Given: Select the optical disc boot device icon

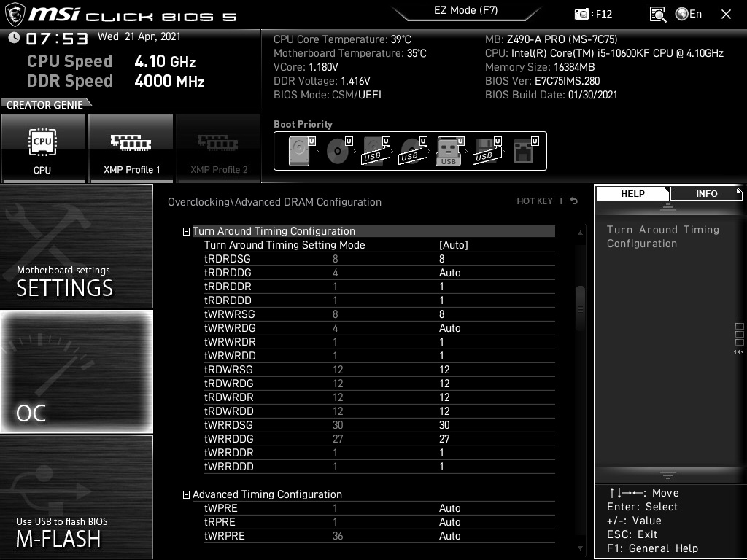Looking at the screenshot, I should 339,151.
